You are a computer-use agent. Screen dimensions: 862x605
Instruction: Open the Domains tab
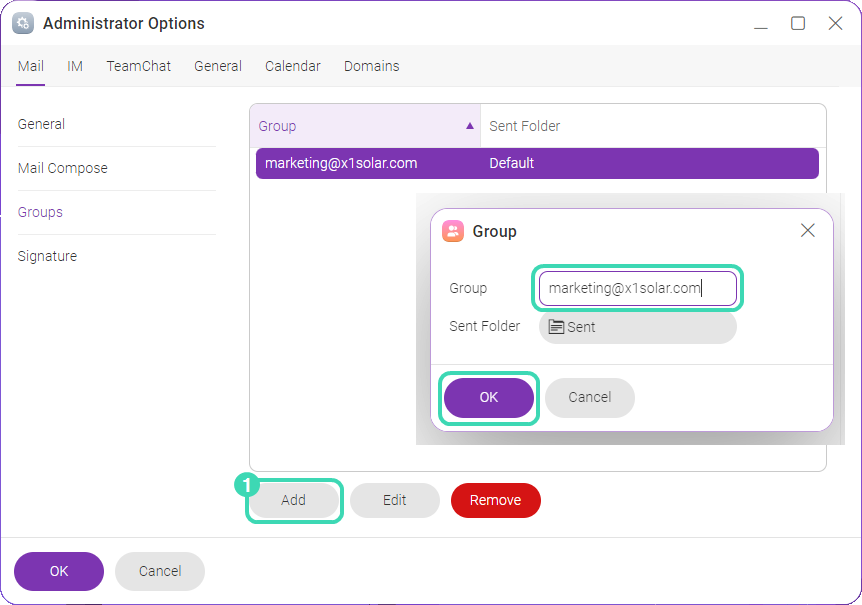372,66
